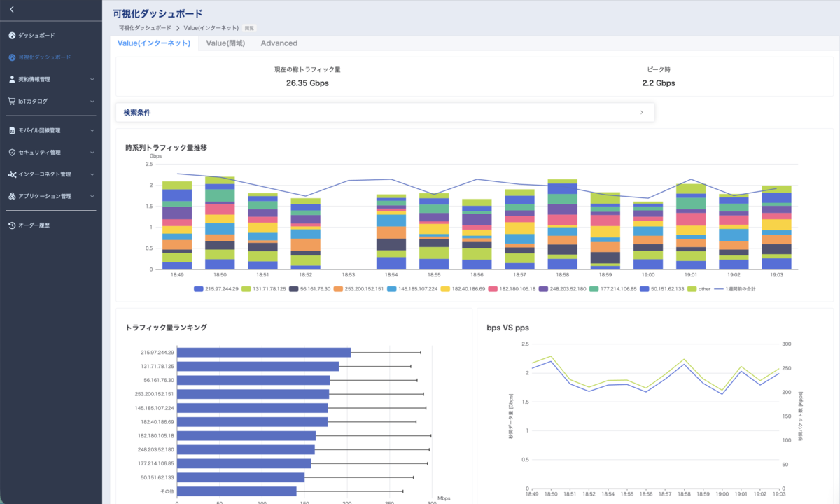The width and height of the screenshot is (840, 504).
Task: Click the 18:53 x-axis label in the time series chart
Action: click(x=349, y=275)
